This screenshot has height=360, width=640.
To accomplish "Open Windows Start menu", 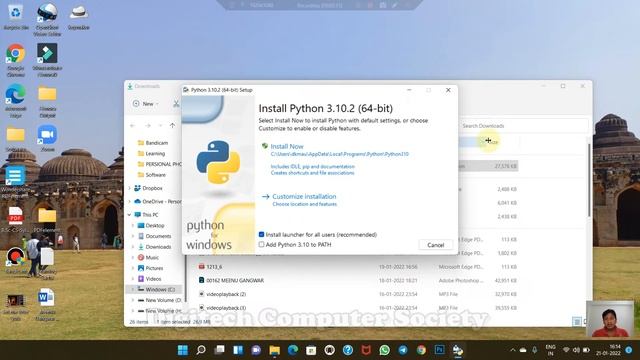I will tap(183, 350).
